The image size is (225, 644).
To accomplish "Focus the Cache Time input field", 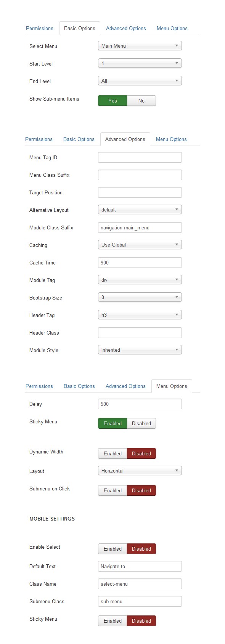I will 140,263.
